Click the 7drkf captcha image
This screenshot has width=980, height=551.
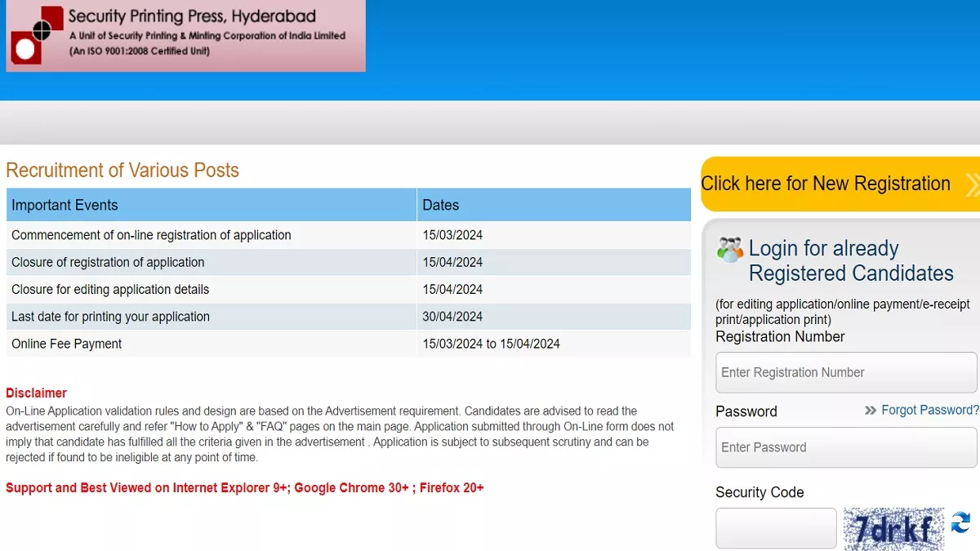pos(893,529)
